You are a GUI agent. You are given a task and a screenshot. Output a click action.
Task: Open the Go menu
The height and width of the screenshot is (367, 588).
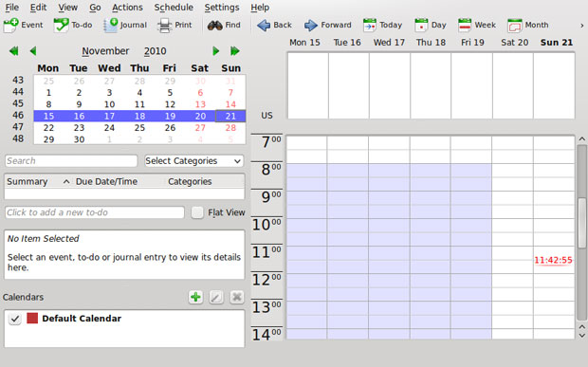pos(95,8)
